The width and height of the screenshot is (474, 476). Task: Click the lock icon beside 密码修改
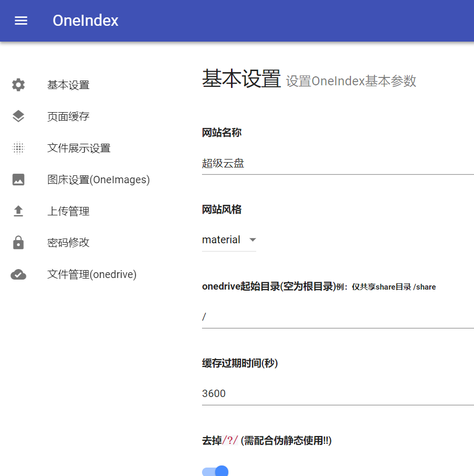[18, 243]
